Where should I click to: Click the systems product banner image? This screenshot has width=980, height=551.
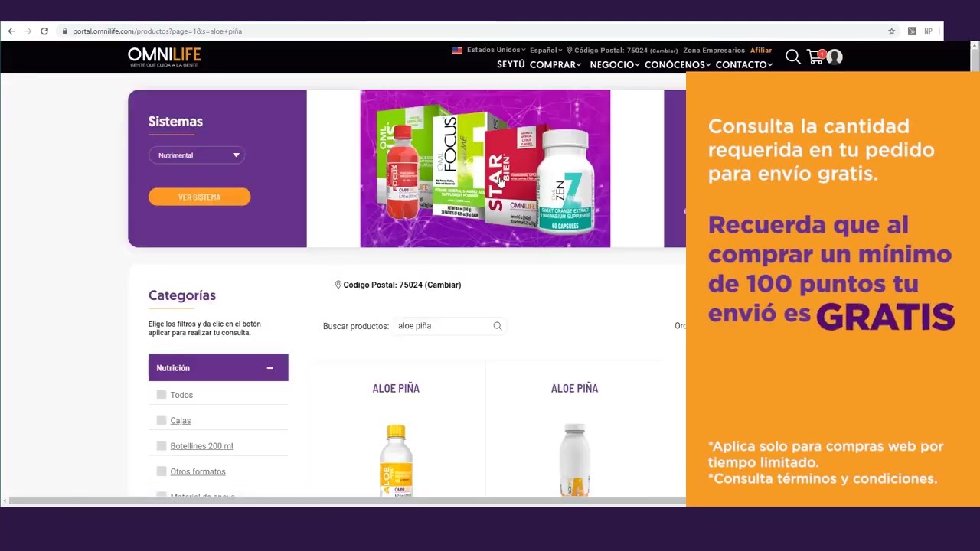click(485, 169)
